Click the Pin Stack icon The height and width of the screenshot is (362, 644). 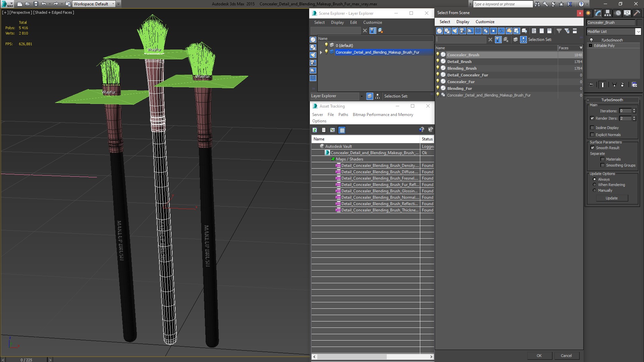(591, 85)
